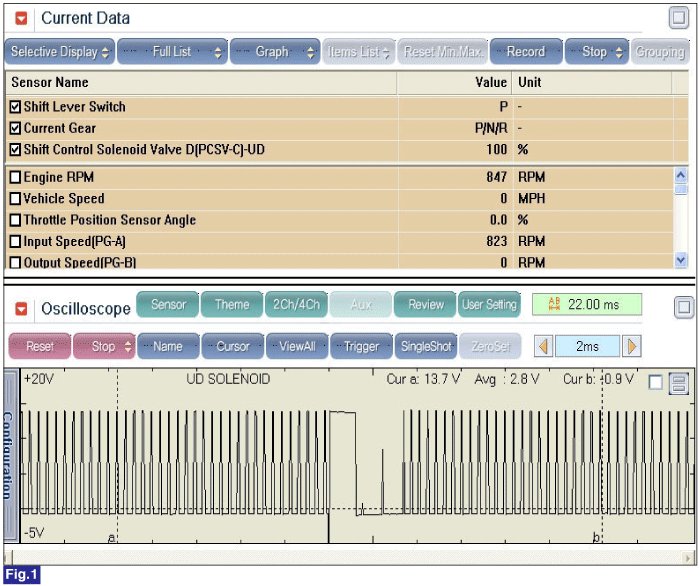
Task: Click the Record button
Action: pyautogui.click(x=526, y=52)
